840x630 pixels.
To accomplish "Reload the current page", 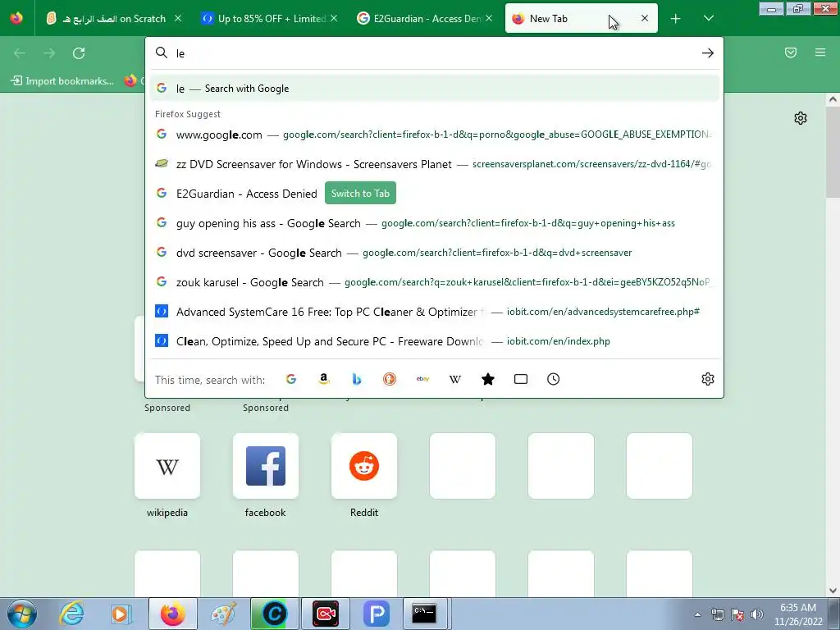I will click(x=79, y=53).
